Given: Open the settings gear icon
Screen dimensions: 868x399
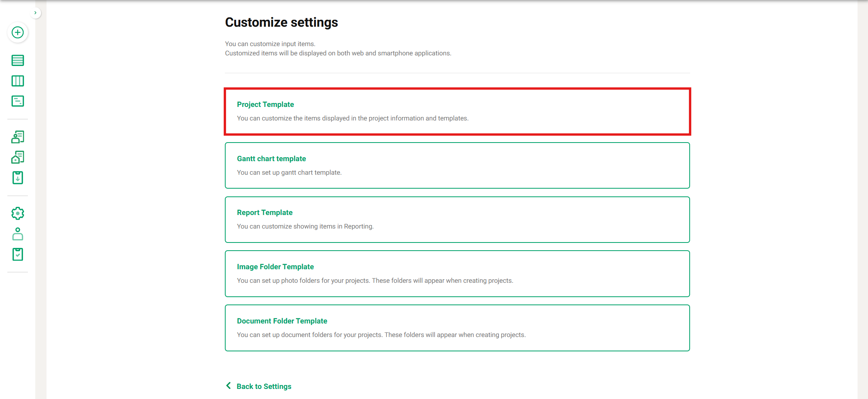Looking at the screenshot, I should click(18, 213).
